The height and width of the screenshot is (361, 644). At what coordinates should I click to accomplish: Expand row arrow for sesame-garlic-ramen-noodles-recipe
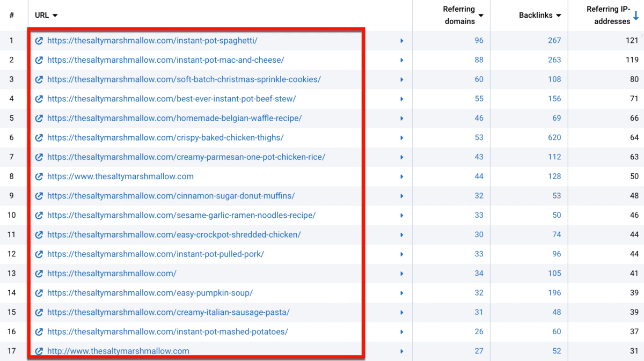click(401, 215)
